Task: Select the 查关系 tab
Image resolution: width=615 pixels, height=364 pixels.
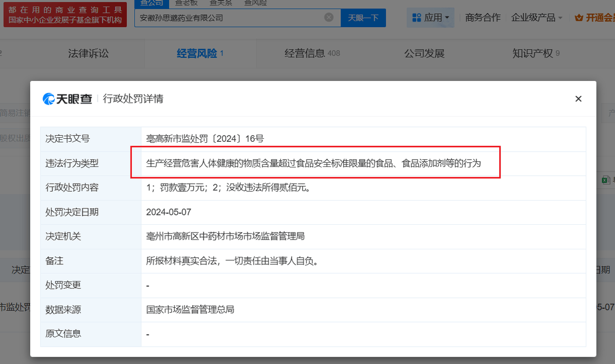Action: click(x=221, y=3)
